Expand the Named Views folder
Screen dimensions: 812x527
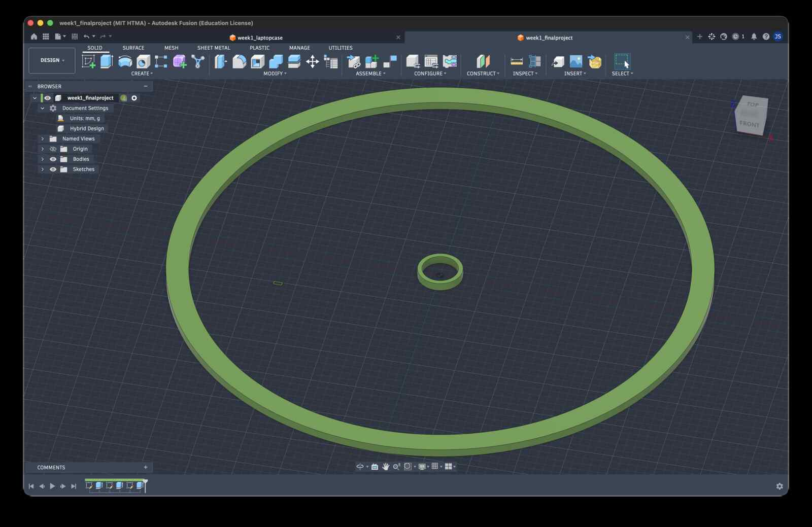43,138
